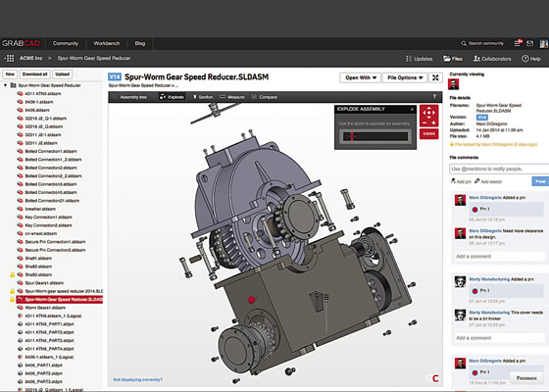Click the ACME Inc breadcrumb
Screen dimensions: 549x392
click(x=30, y=58)
